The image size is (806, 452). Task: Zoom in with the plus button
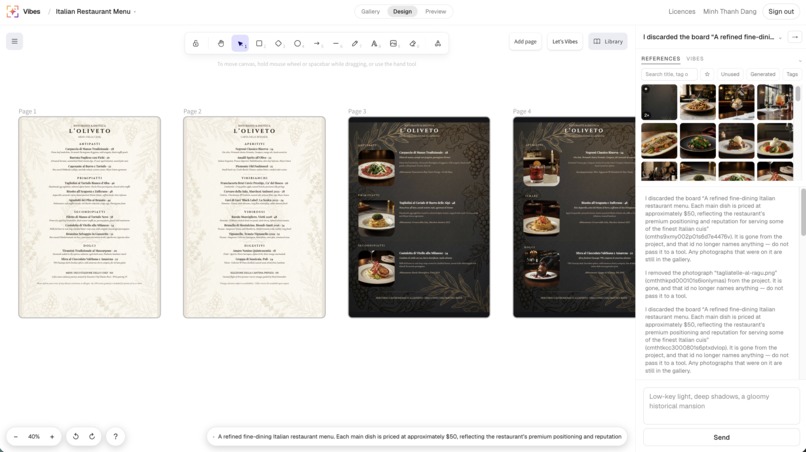[52, 437]
